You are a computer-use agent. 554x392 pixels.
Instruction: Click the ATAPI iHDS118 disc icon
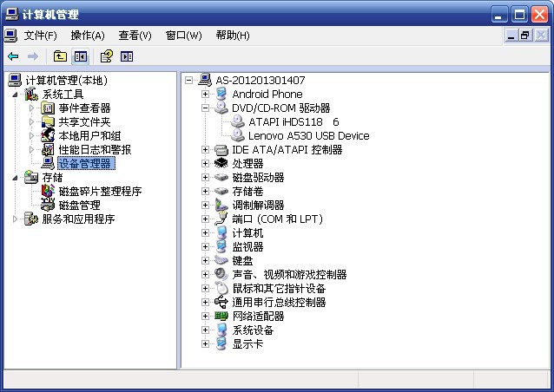click(x=238, y=121)
